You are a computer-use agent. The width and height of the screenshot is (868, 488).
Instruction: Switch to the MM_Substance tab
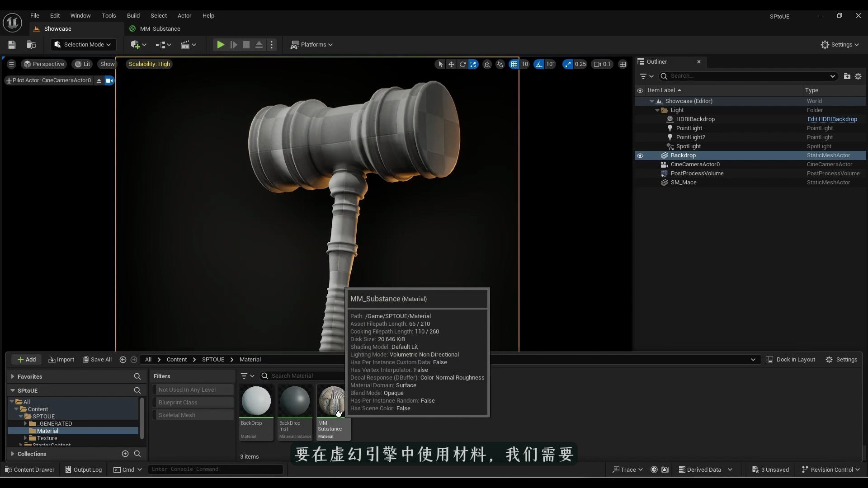pyautogui.click(x=160, y=28)
